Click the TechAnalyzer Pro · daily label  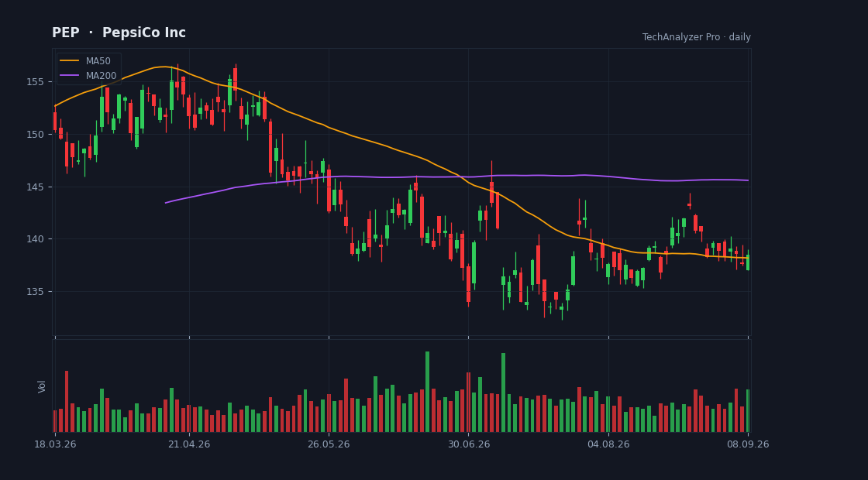click(697, 37)
